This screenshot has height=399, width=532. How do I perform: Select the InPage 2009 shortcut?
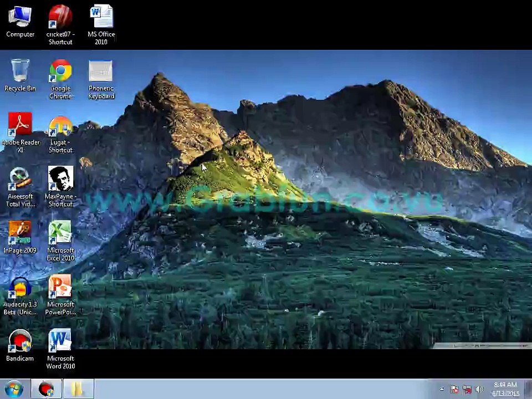coord(20,237)
